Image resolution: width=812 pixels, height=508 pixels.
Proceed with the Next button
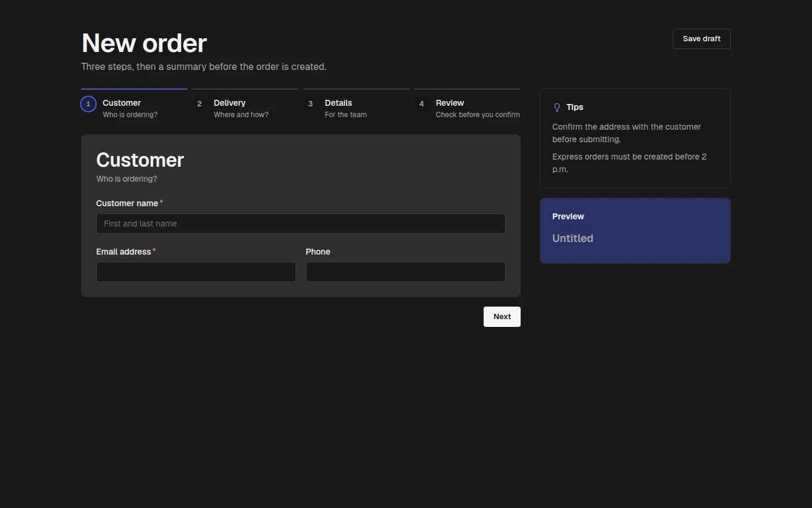coord(502,317)
